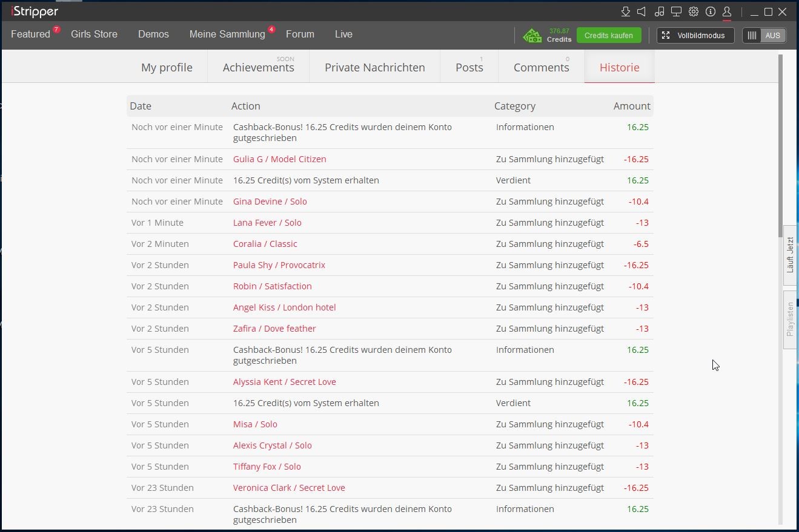The width and height of the screenshot is (799, 532).
Task: Open the Featured menu
Action: click(x=30, y=34)
